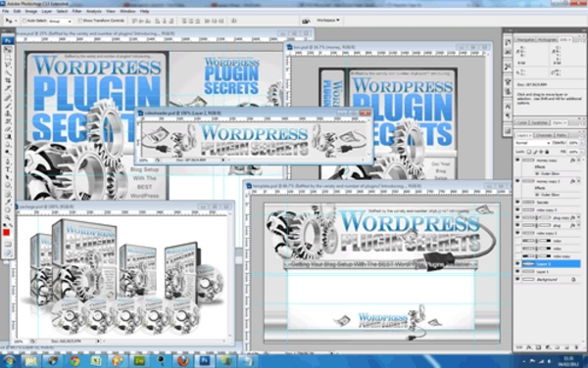This screenshot has height=368, width=588.
Task: Switch to the Histogram tab
Action: coord(547,39)
